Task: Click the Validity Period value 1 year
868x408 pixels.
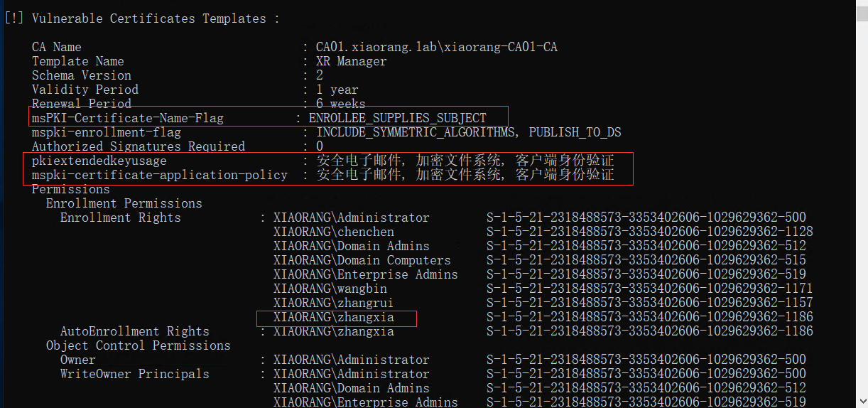Action: pyautogui.click(x=337, y=90)
